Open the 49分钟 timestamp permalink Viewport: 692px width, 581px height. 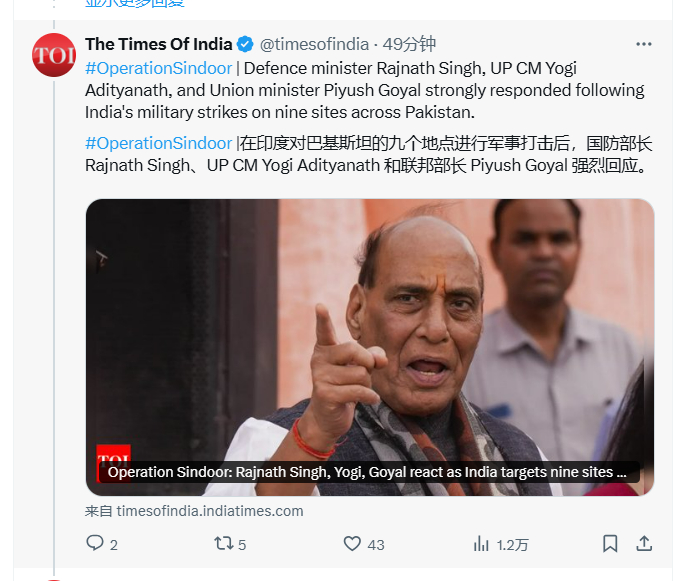coord(409,44)
